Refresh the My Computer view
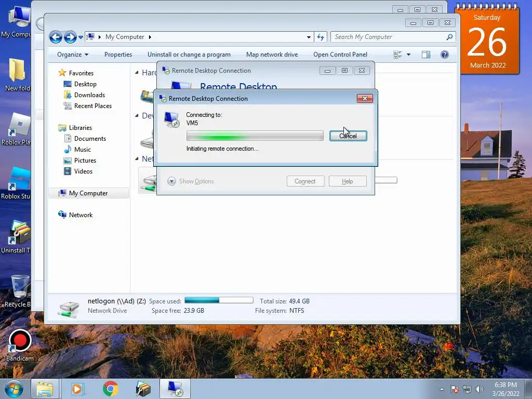 click(321, 37)
